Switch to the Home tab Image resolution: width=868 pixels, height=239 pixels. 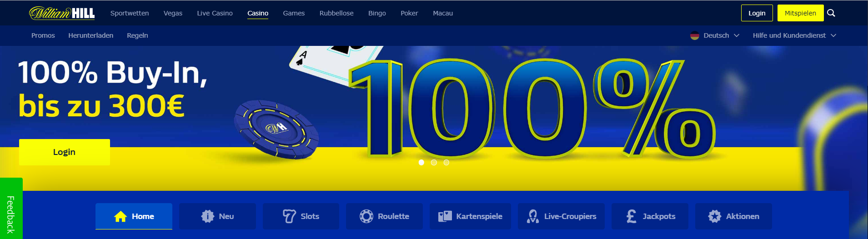[134, 216]
